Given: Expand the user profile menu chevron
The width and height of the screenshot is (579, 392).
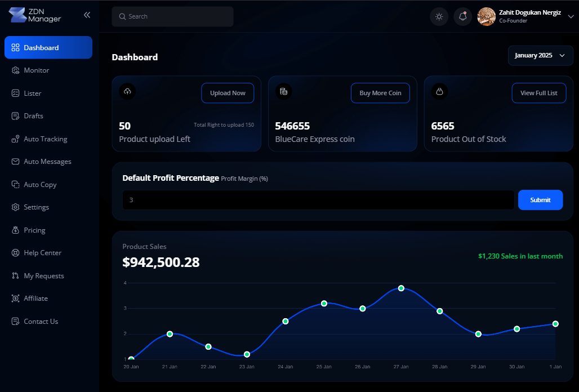Looking at the screenshot, I should (571, 17).
